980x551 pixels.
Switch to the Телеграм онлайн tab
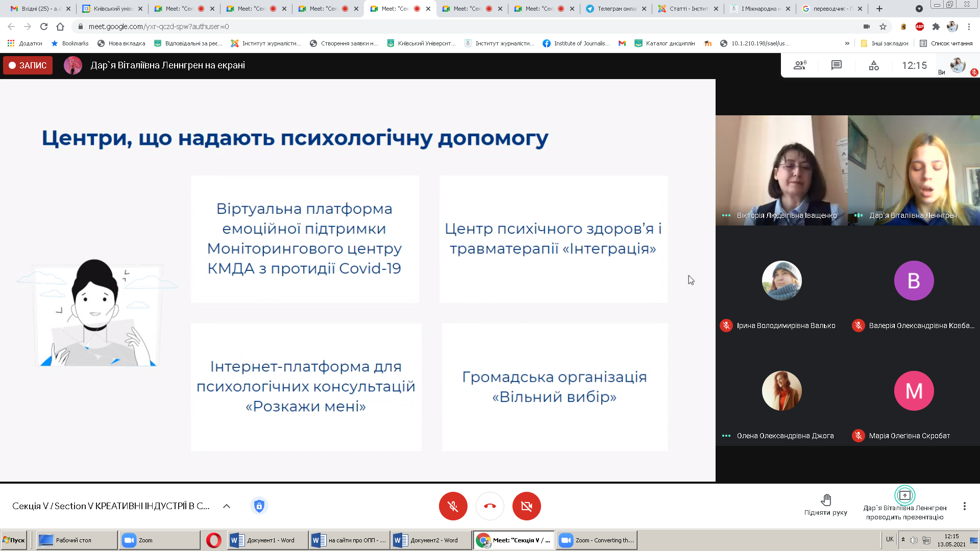coord(617,9)
